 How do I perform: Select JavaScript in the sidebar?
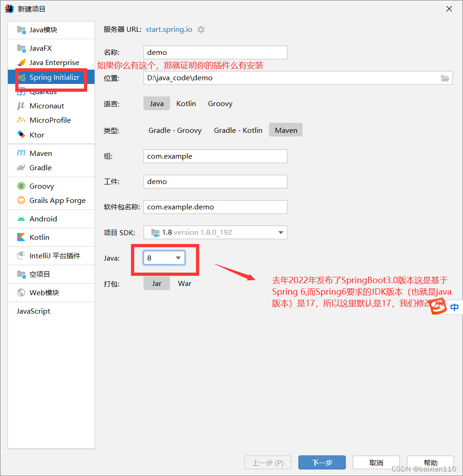click(33, 311)
